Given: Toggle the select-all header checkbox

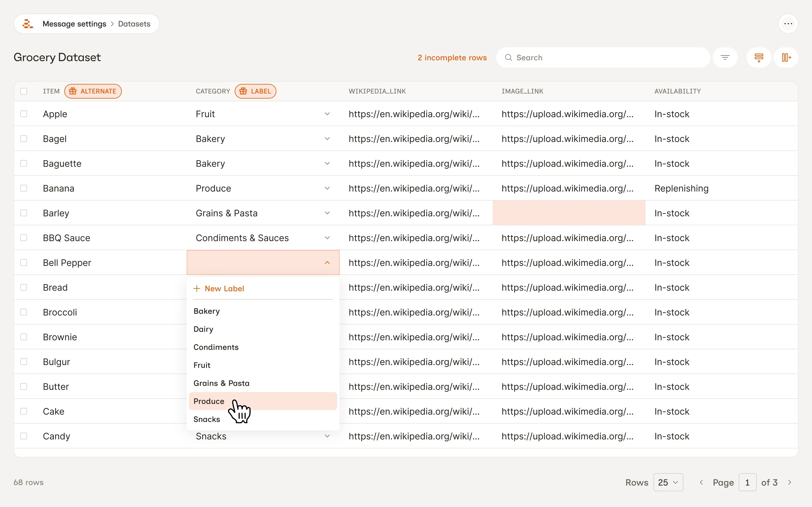Looking at the screenshot, I should (24, 91).
